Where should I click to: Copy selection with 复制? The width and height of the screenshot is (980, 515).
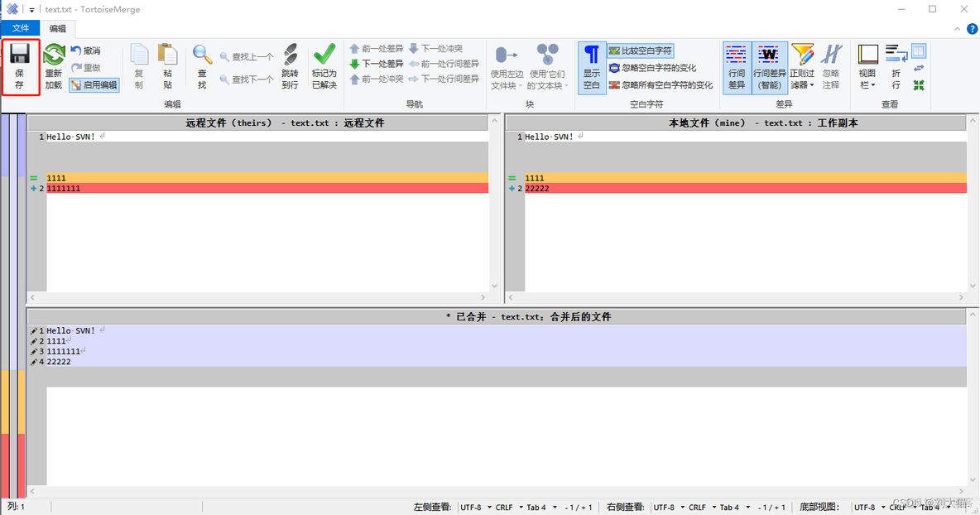pyautogui.click(x=139, y=67)
